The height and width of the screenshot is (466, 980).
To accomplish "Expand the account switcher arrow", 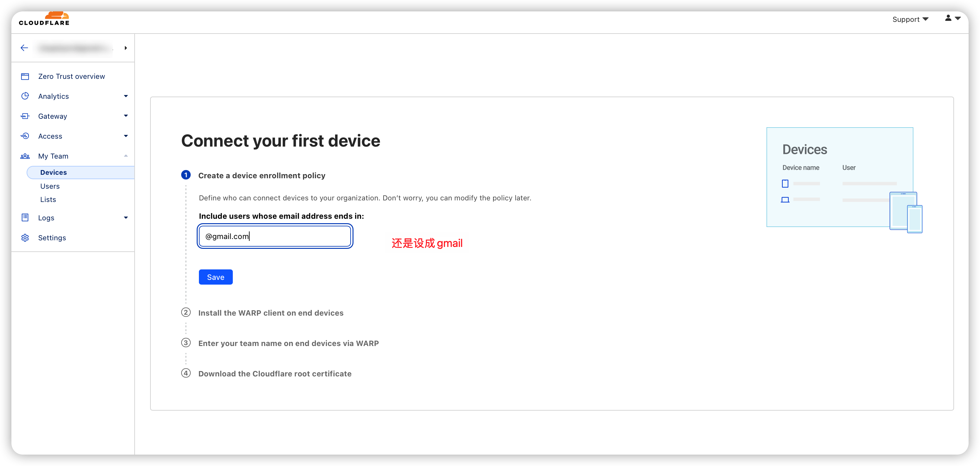I will coord(125,48).
